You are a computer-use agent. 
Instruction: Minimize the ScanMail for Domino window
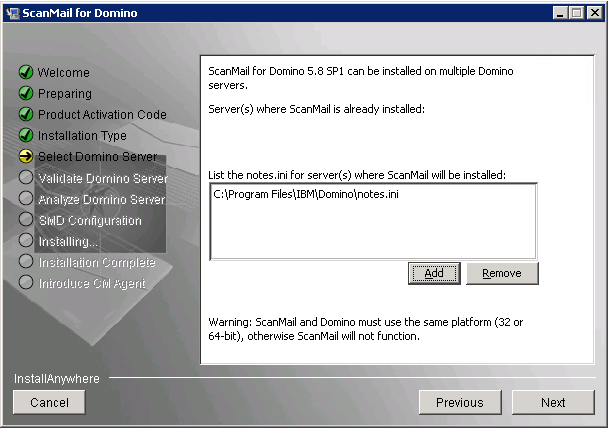click(x=560, y=13)
